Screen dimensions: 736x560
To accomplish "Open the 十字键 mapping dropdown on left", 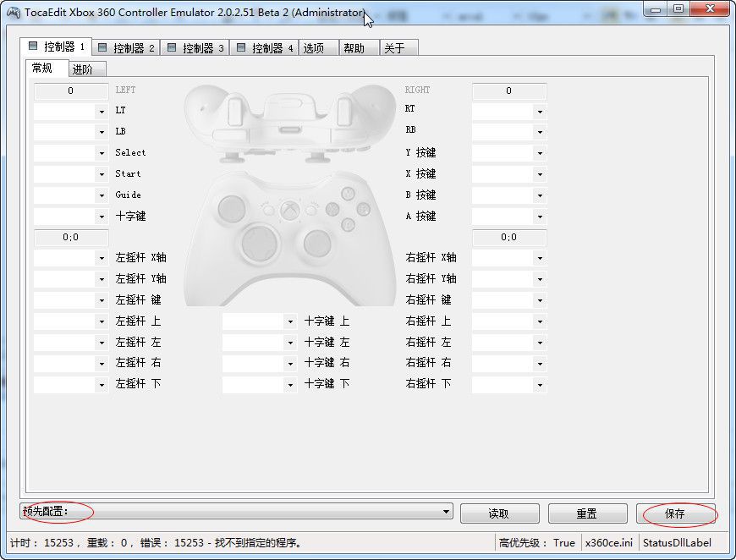I will 71,217.
